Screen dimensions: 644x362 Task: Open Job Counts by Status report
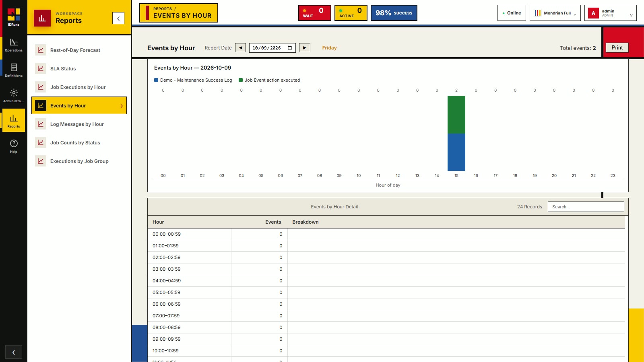tap(79, 143)
